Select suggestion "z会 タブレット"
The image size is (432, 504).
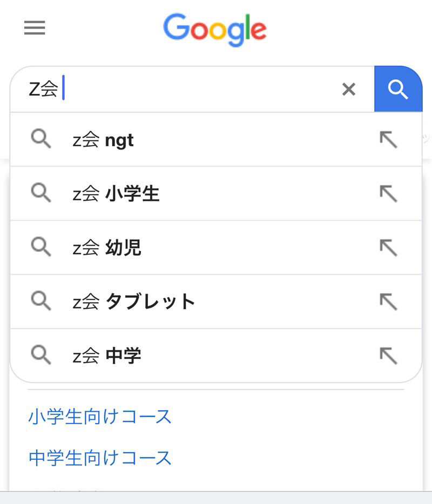216,302
